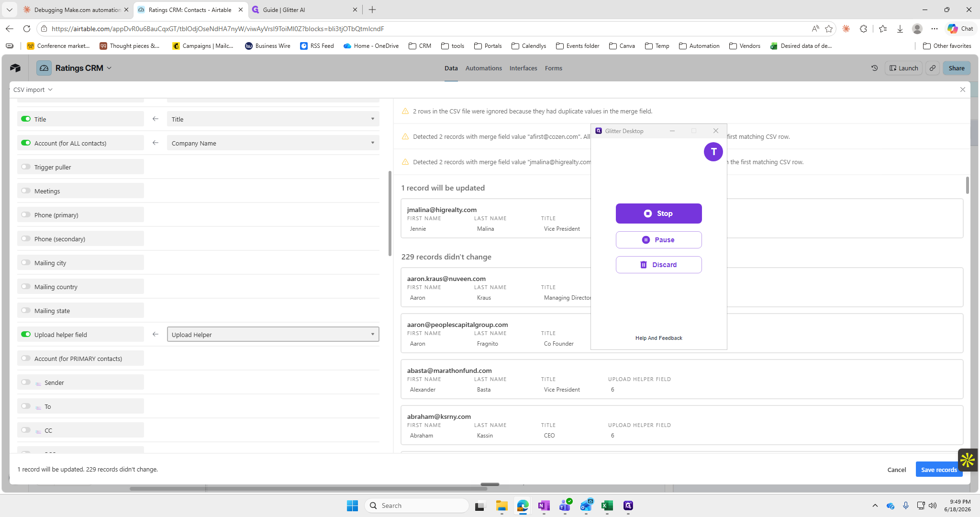Click the yellow asterisk floating widget icon
This screenshot has height=517, width=980.
coord(968,460)
